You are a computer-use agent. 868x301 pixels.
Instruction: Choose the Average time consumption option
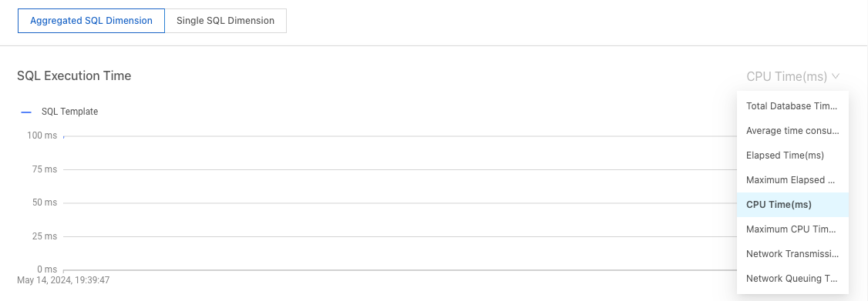792,131
